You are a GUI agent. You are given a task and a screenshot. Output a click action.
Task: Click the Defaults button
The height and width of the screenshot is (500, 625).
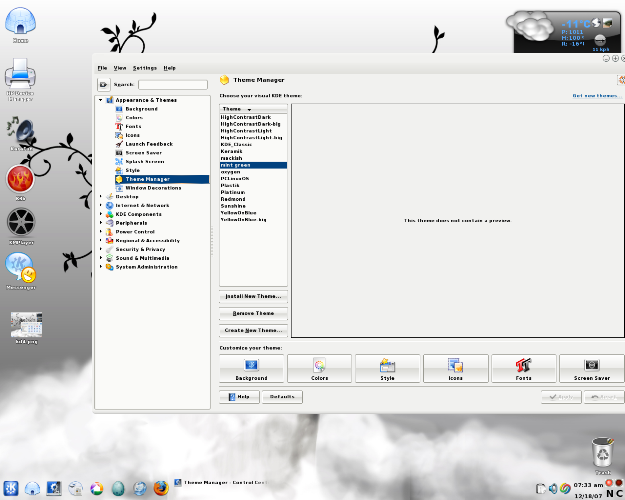(282, 397)
